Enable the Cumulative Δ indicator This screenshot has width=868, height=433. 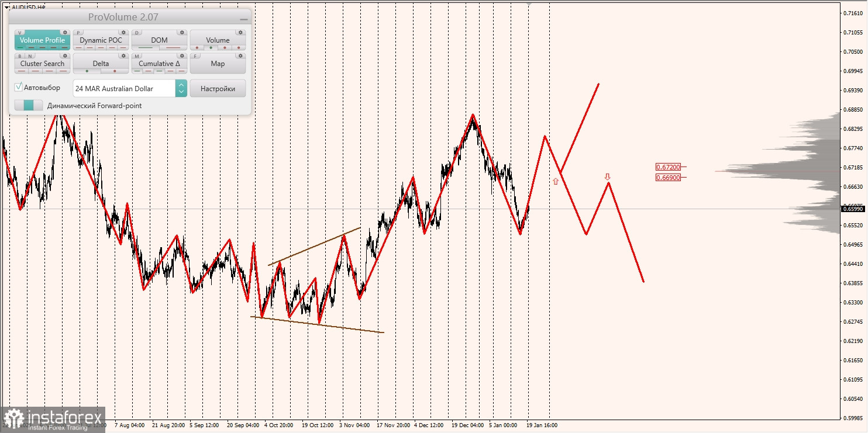tap(160, 63)
